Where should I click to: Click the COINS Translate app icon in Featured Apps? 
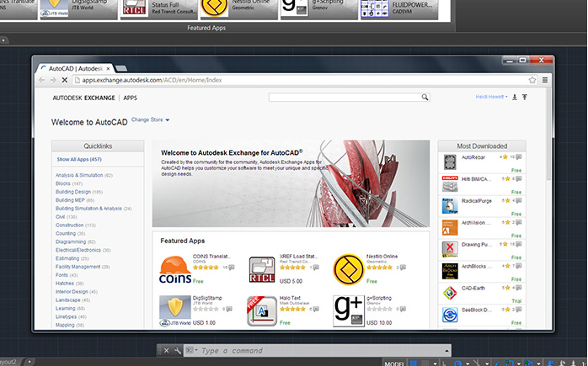[x=174, y=269]
